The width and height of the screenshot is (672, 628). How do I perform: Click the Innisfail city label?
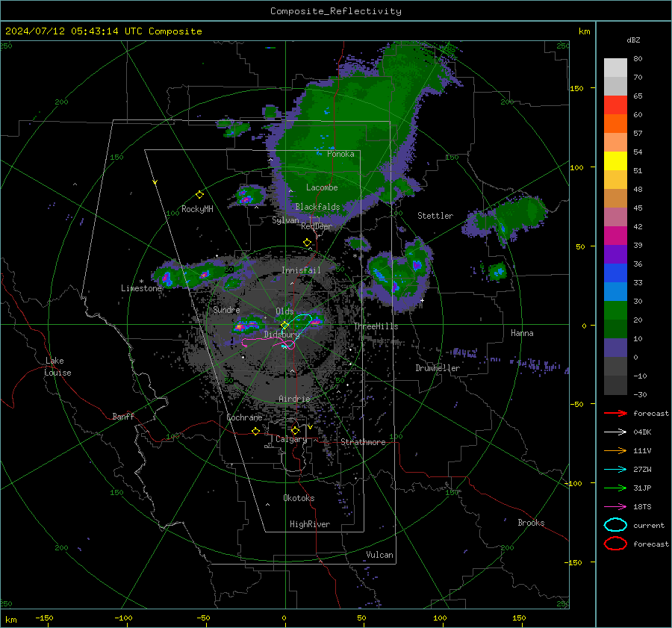[301, 270]
